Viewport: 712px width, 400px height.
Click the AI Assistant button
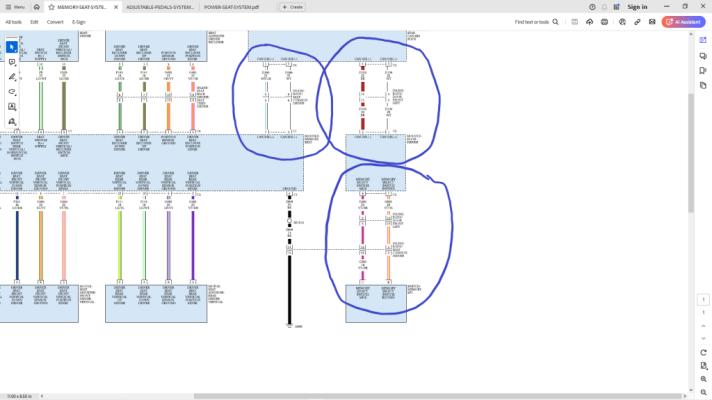[x=683, y=22]
